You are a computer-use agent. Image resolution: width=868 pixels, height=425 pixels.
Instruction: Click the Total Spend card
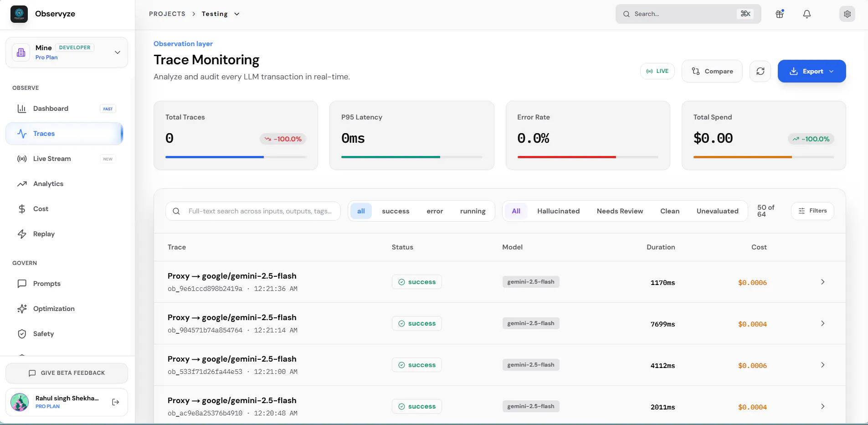tap(764, 135)
